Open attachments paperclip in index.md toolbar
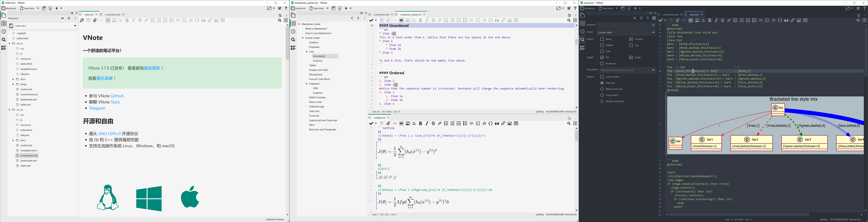 coord(95,20)
